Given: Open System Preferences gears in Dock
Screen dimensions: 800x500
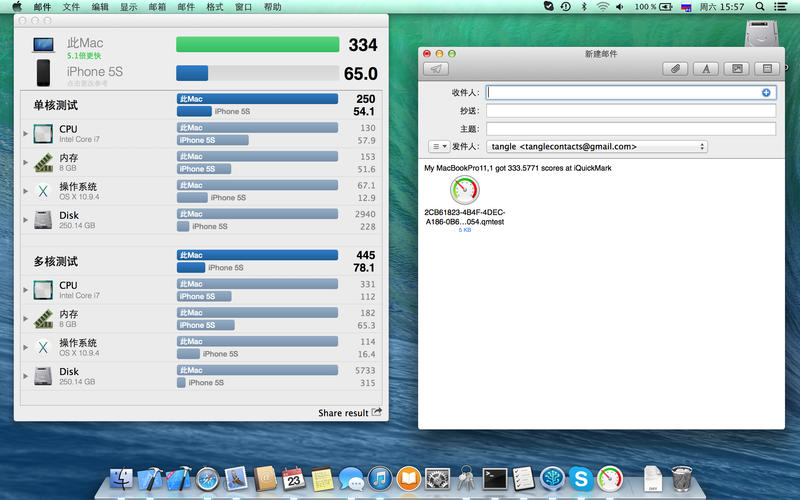Looking at the screenshot, I should pos(438,479).
